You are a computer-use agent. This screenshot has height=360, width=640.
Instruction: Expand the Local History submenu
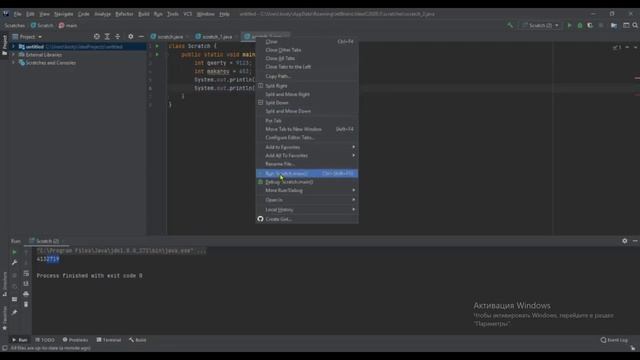pyautogui.click(x=307, y=210)
